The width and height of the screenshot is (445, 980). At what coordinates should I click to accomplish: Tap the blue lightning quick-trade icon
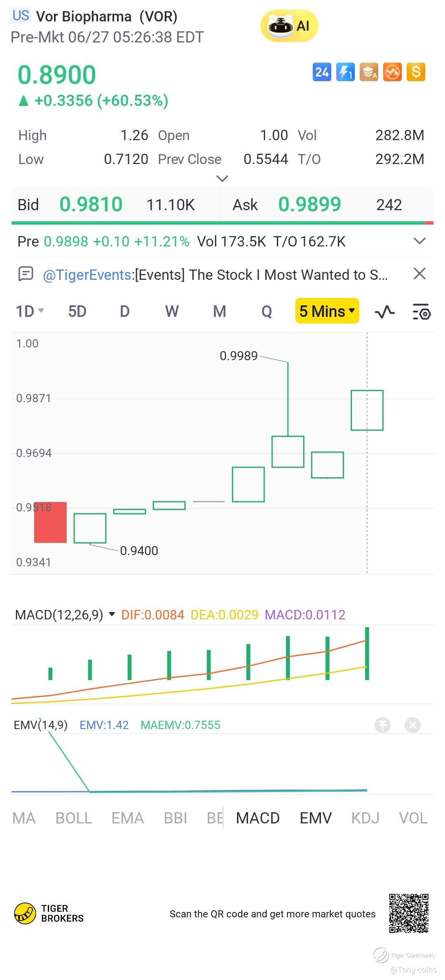[345, 72]
